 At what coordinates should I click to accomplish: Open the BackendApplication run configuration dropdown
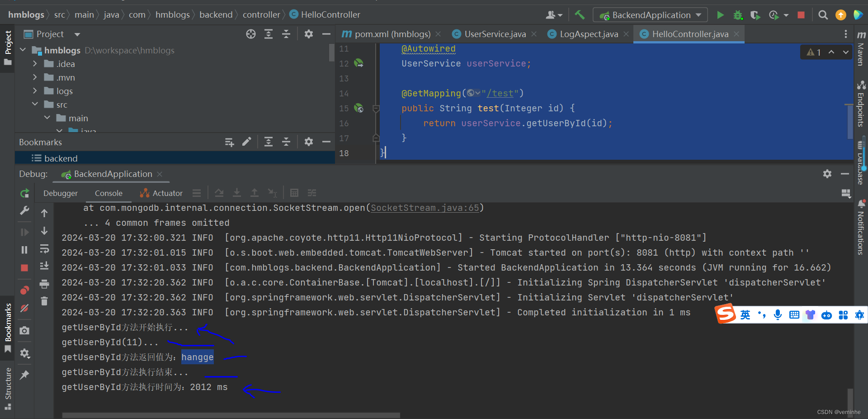(x=650, y=15)
